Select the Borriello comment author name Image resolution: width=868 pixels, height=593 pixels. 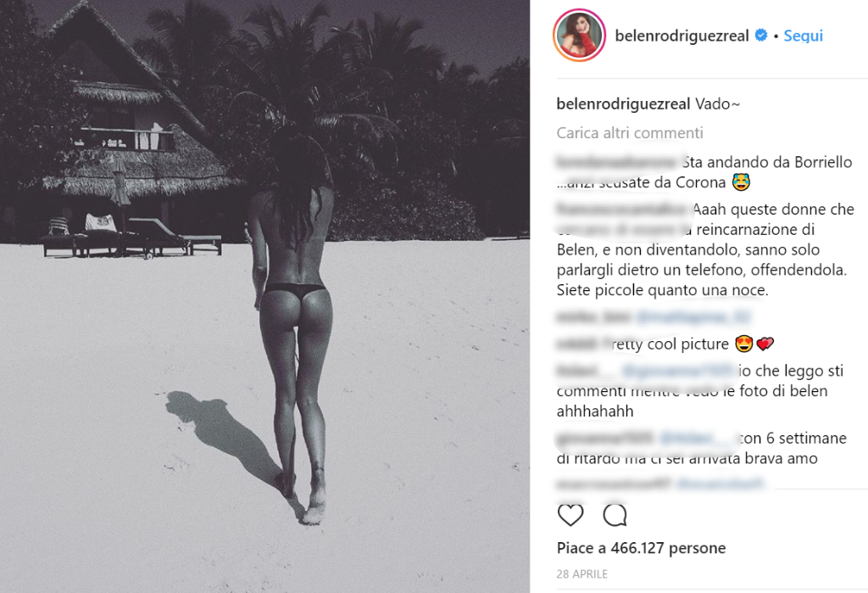coord(617,162)
